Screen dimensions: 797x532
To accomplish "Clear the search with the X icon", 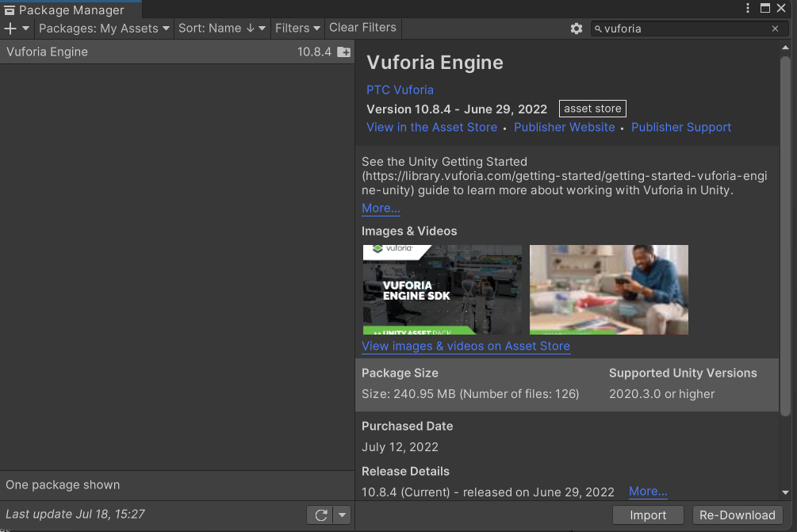I will (775, 29).
